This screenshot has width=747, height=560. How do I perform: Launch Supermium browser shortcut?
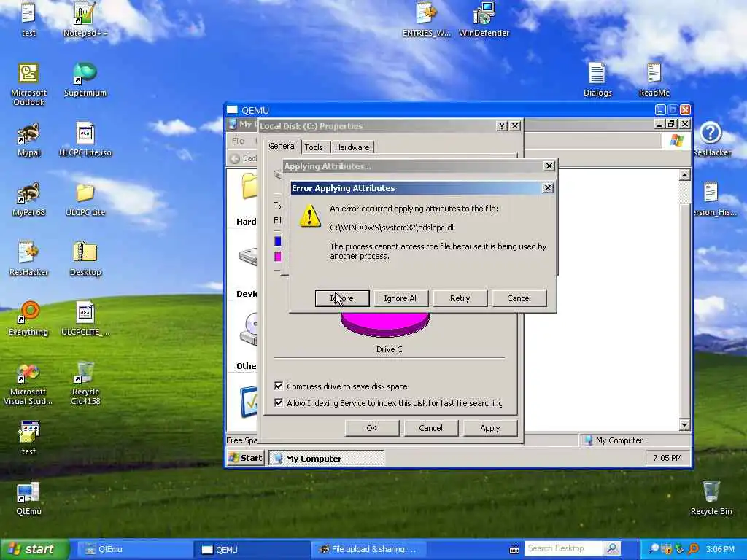pyautogui.click(x=85, y=79)
